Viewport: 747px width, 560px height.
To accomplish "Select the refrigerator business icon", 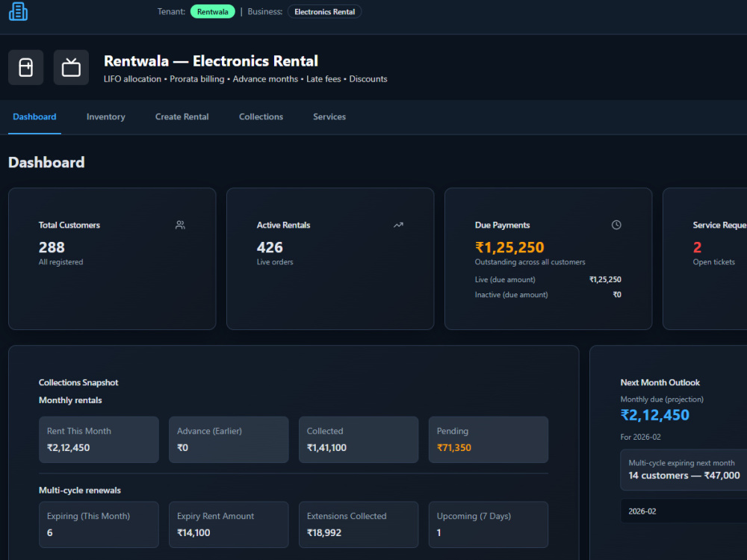I will [x=25, y=68].
